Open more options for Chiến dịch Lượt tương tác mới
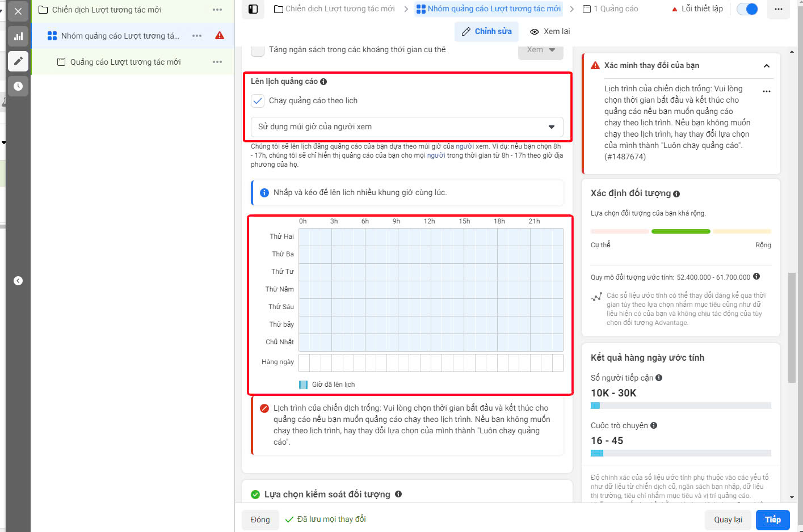This screenshot has width=803, height=532. 217,10
